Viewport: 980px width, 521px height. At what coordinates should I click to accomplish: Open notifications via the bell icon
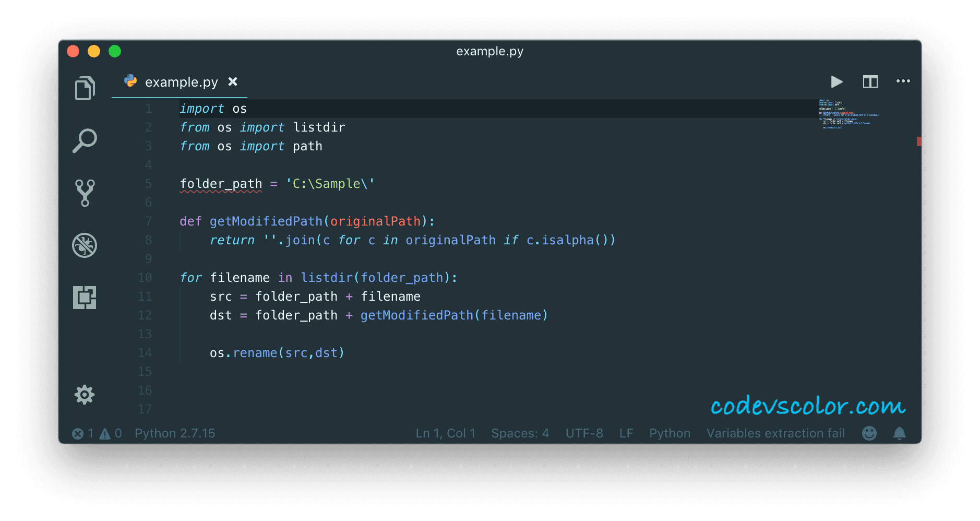point(899,433)
